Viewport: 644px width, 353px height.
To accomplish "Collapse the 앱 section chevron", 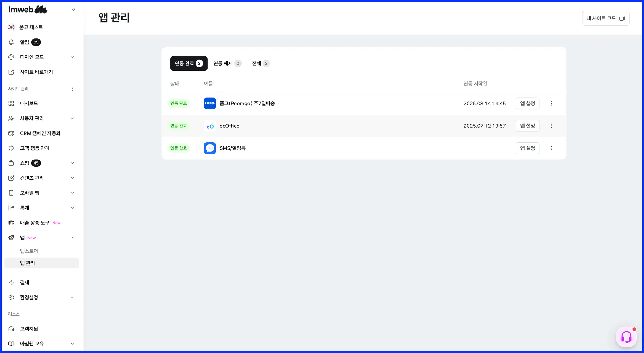I will (72, 238).
